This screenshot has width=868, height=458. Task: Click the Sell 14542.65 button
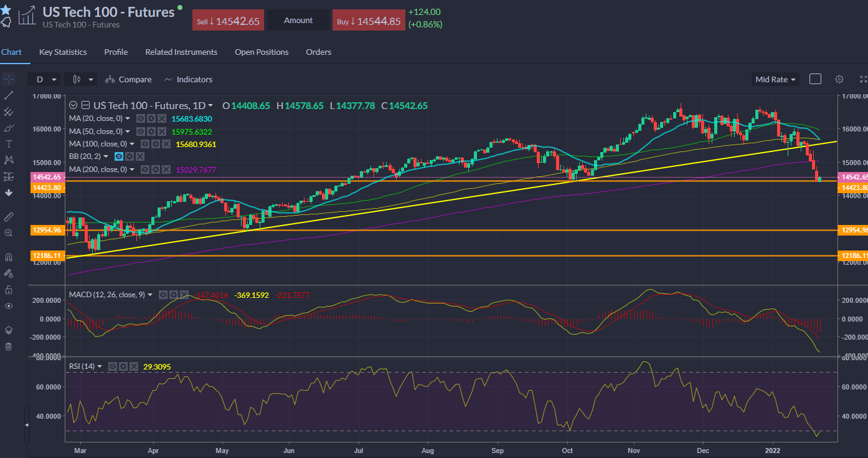pos(228,21)
